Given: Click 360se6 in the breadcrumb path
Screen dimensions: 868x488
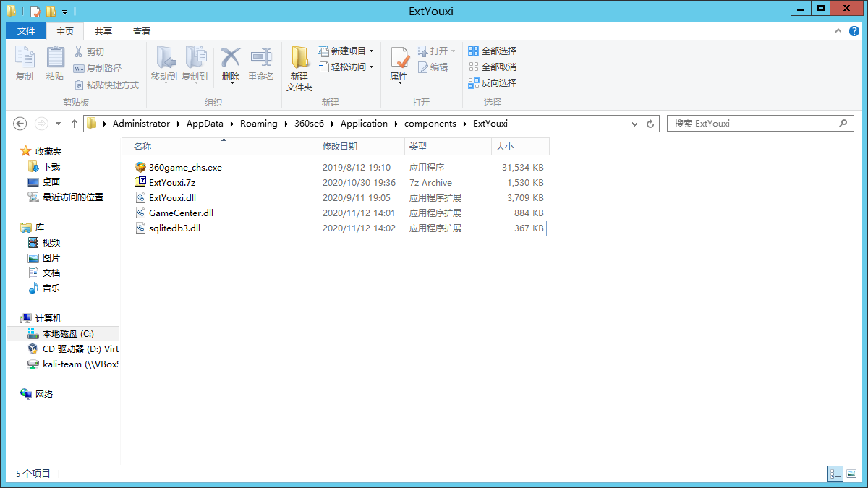Looking at the screenshot, I should click(309, 124).
